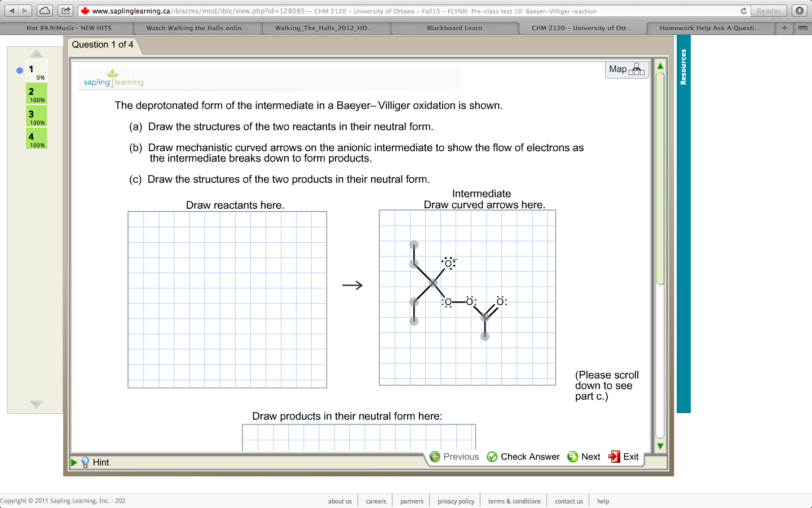Click the green scroll-down arrow on the scrollbar
Viewport: 812px width, 508px height.
(x=660, y=446)
